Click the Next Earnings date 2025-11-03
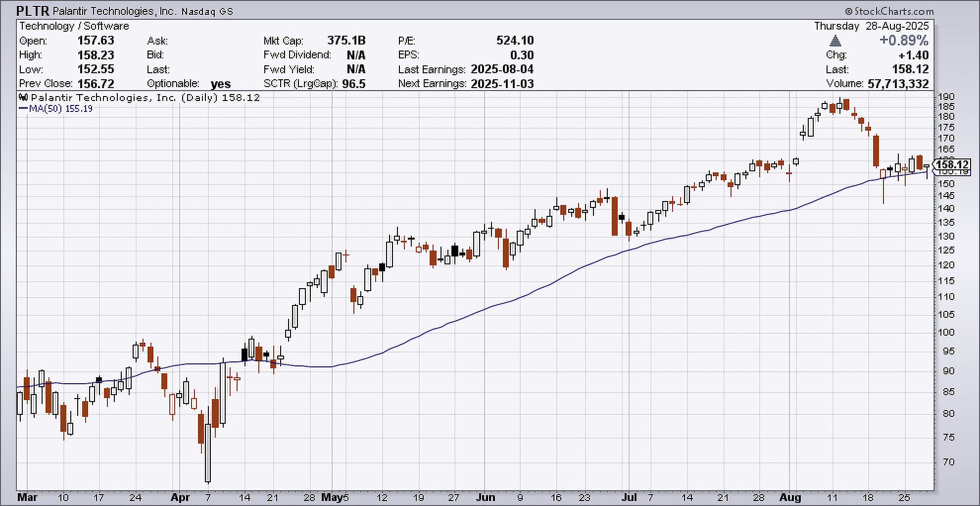Image resolution: width=980 pixels, height=506 pixels. tap(502, 84)
